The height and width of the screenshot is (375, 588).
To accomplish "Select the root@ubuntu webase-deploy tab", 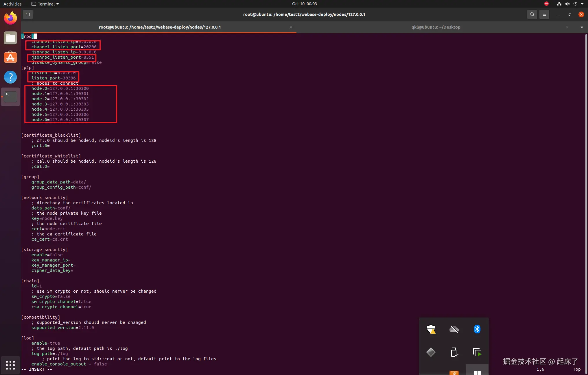I will 160,27.
